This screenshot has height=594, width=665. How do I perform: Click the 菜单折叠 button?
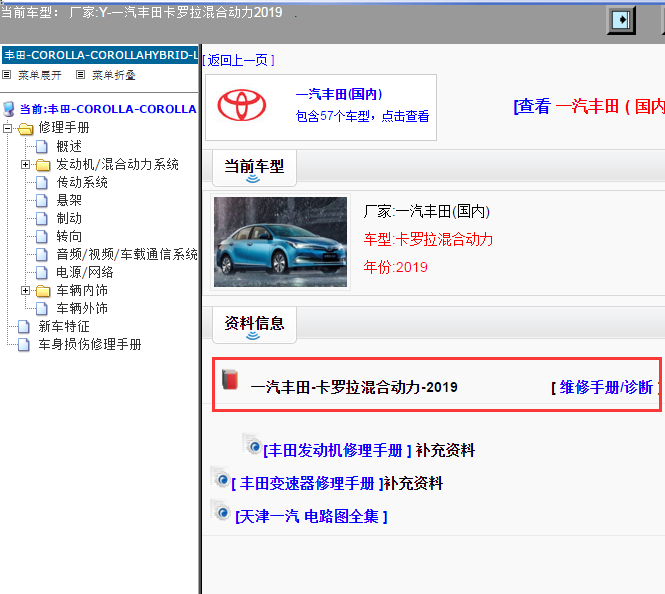click(114, 75)
